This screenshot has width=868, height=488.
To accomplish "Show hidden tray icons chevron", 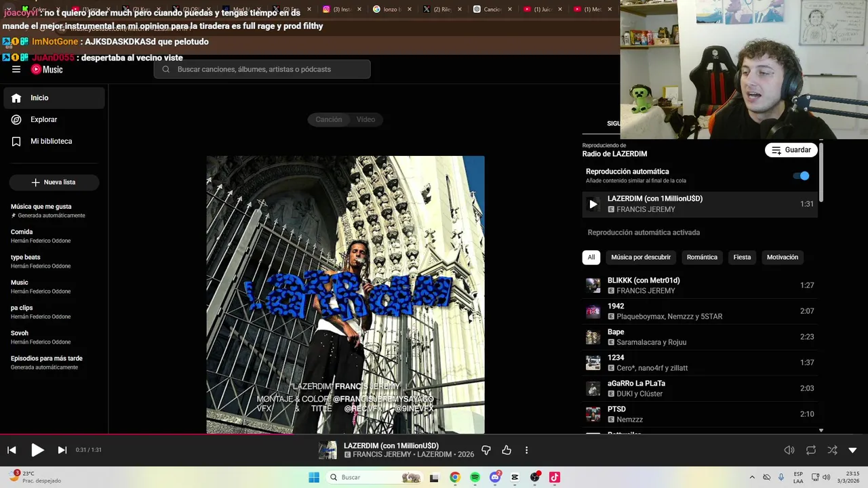I will click(751, 477).
